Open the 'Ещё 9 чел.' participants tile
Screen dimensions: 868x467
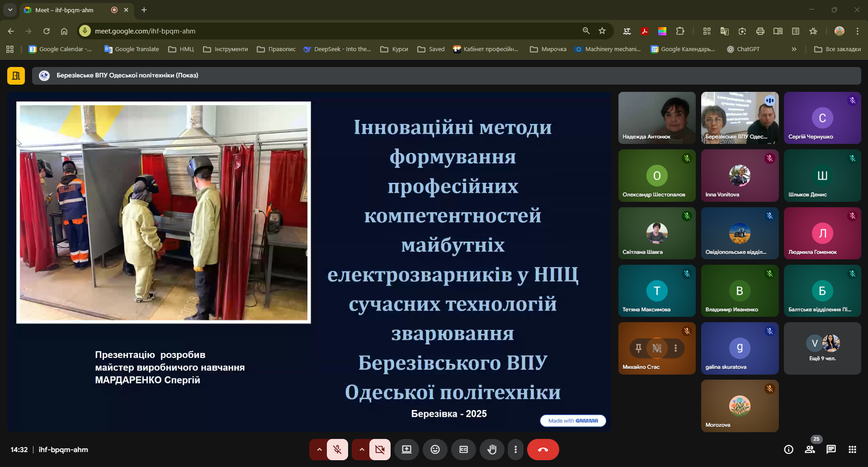tap(822, 348)
